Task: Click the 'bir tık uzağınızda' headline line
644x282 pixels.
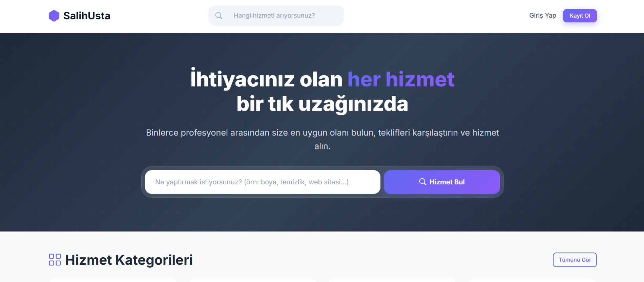Action: click(x=322, y=104)
